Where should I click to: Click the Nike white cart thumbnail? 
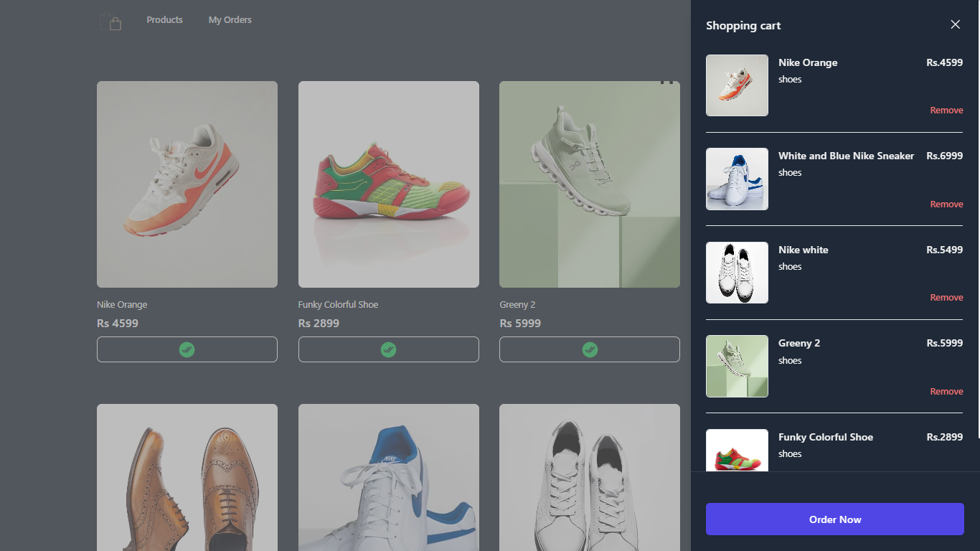(737, 273)
